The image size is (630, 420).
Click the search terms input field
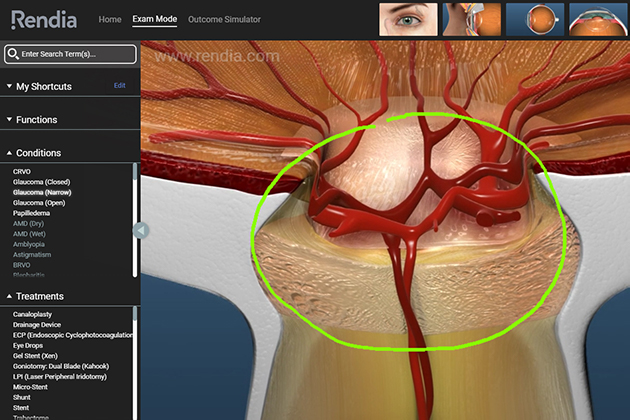pos(75,54)
